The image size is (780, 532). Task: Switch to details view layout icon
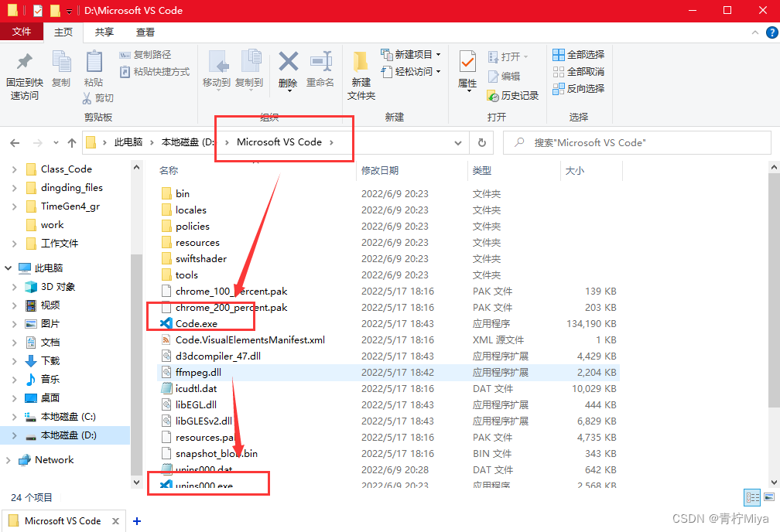[752, 496]
